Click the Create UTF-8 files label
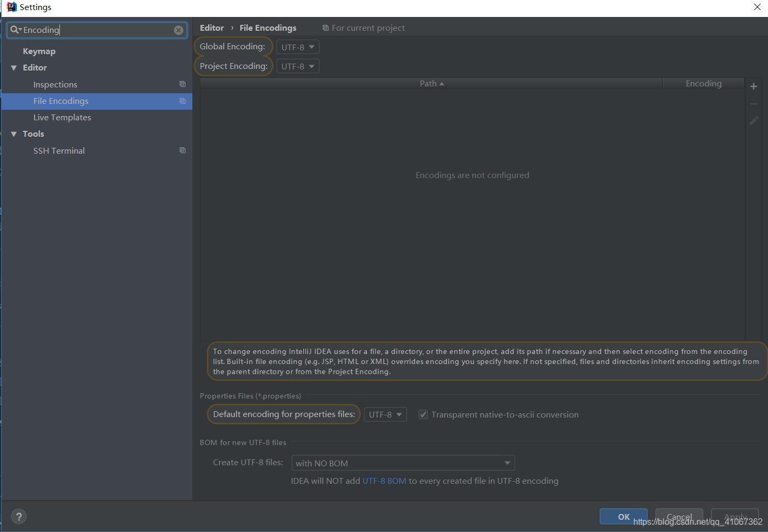Viewport: 768px width, 532px height. (248, 462)
